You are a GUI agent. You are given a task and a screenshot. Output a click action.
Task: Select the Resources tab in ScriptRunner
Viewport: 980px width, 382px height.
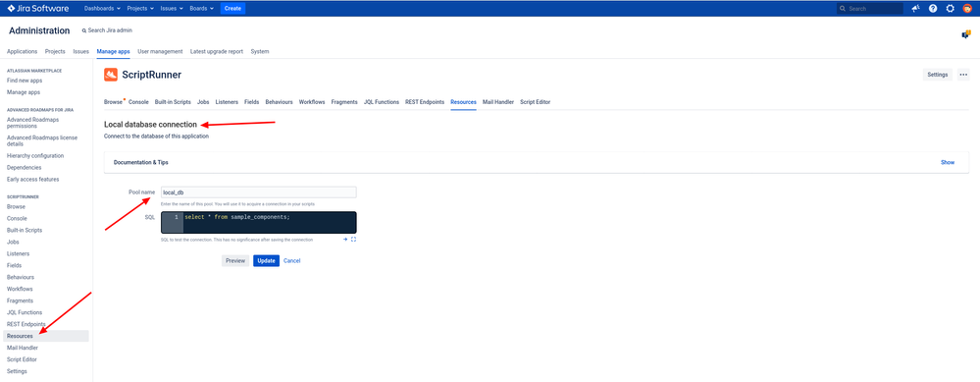point(463,102)
